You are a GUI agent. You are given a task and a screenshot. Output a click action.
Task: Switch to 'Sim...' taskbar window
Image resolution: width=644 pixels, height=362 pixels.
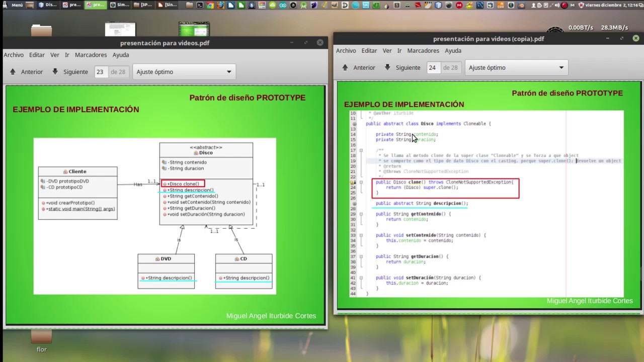click(120, 5)
